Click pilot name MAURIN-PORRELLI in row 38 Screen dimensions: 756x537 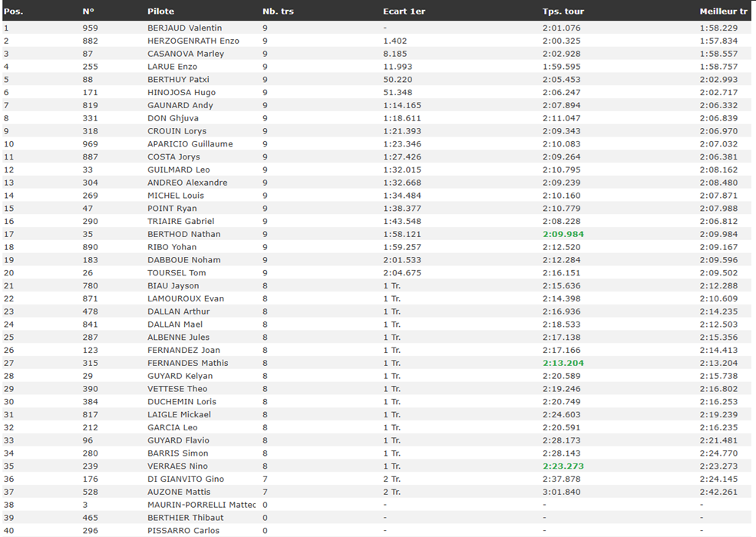point(201,505)
